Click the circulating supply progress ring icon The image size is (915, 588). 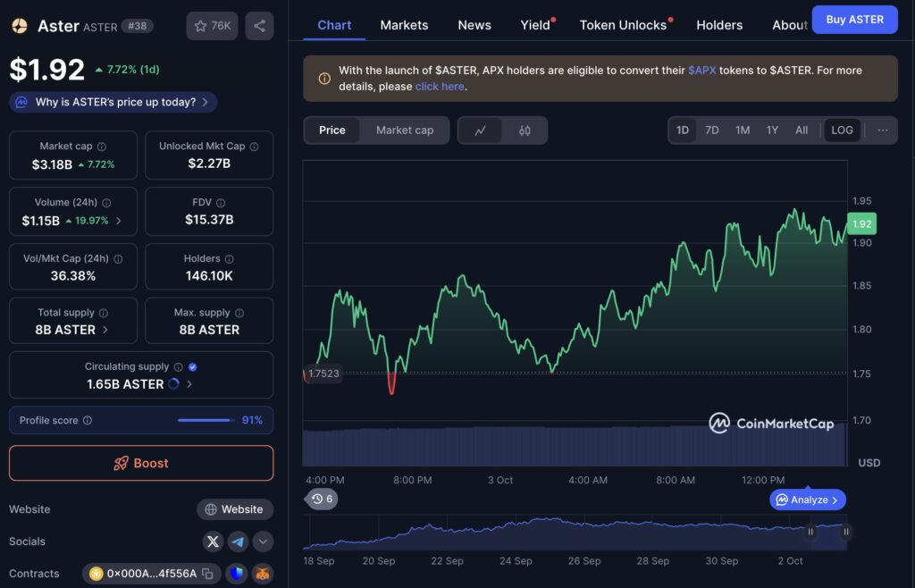pos(174,384)
